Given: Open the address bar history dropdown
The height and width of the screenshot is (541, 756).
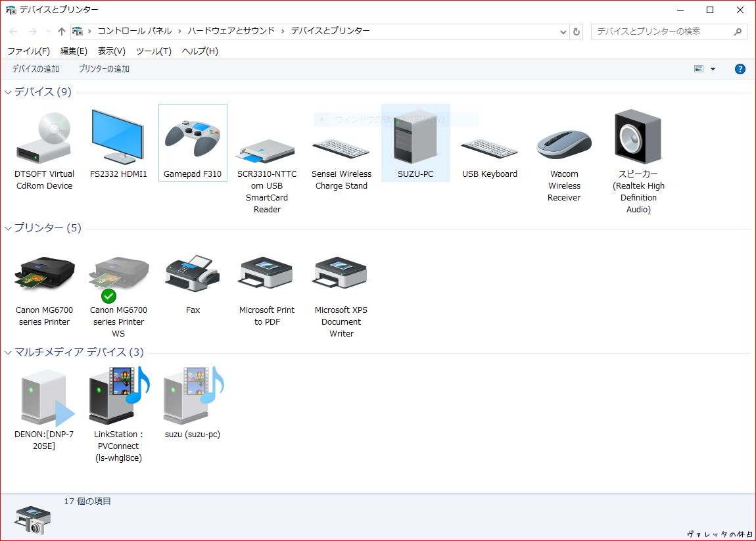Looking at the screenshot, I should coord(563,32).
